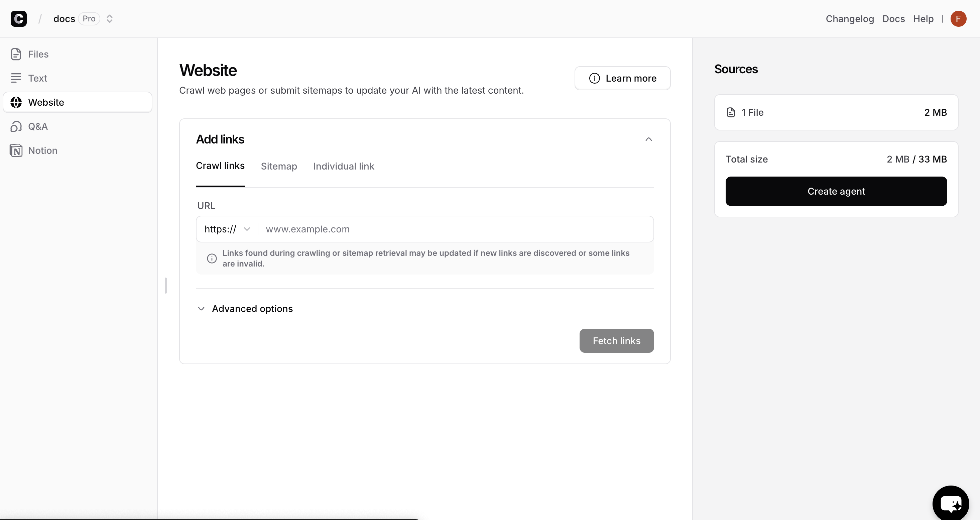Open the Website source section
Image resolution: width=980 pixels, height=520 pixels.
point(46,102)
